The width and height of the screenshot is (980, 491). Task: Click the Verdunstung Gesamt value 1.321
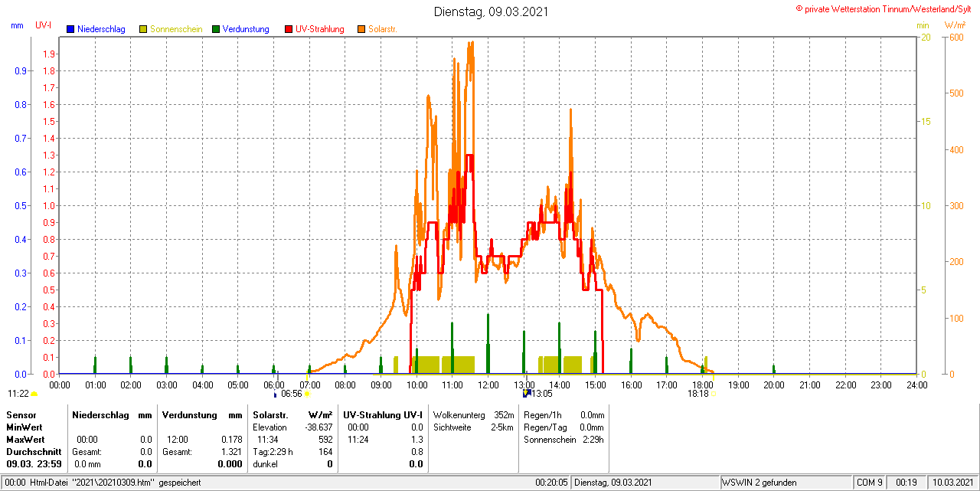point(230,452)
